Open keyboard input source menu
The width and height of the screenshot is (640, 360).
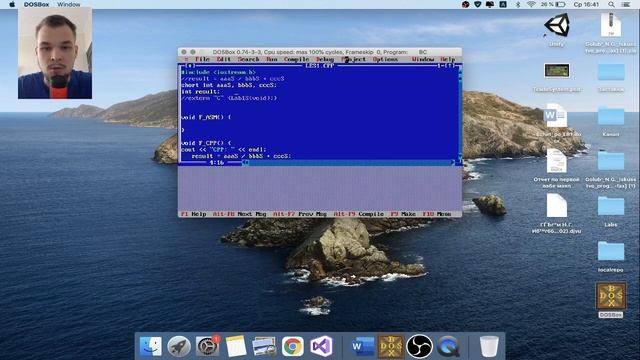coord(503,4)
